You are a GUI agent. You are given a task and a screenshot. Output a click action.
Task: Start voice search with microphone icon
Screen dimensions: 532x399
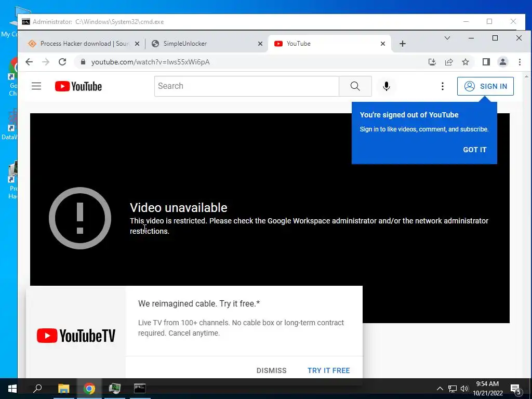click(386, 86)
